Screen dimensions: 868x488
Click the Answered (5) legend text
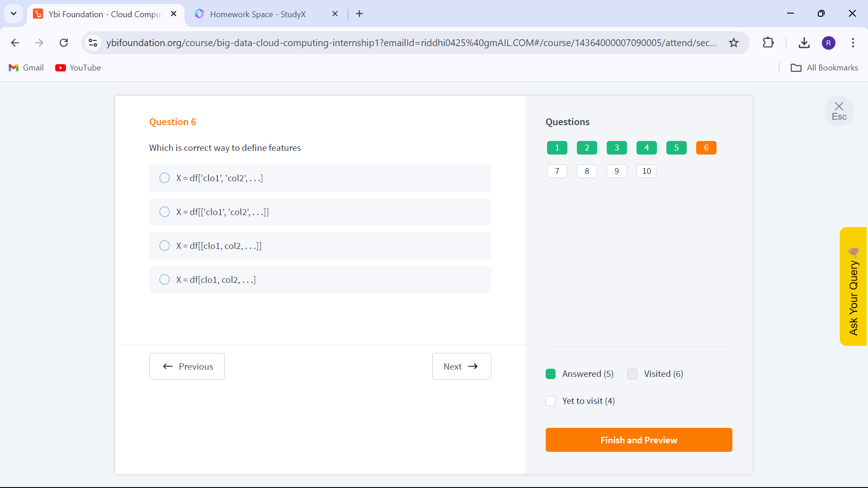[588, 374]
